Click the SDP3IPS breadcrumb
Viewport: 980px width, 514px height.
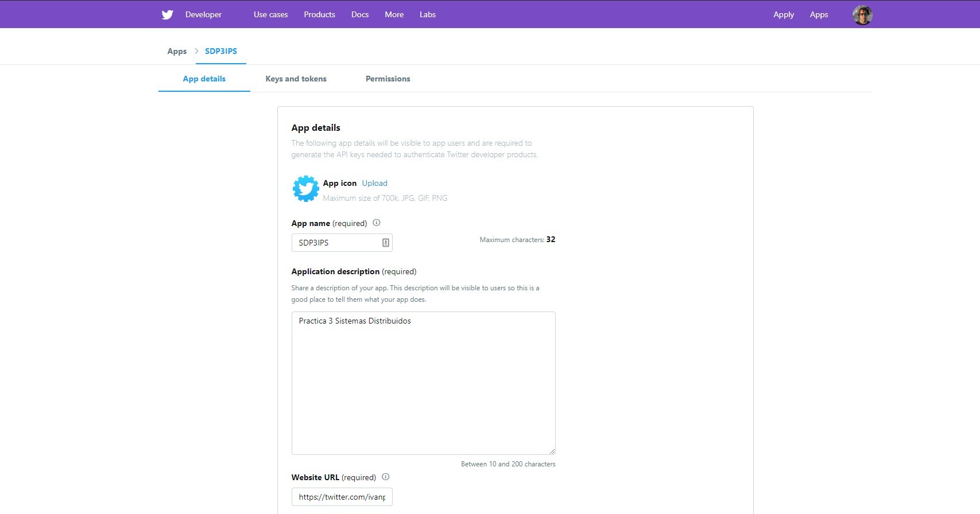(221, 51)
